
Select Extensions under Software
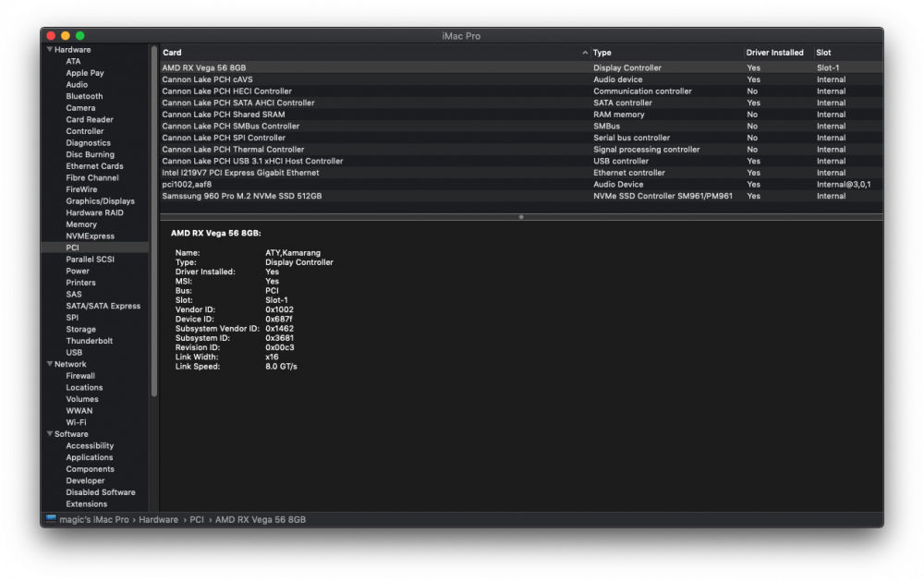point(87,503)
